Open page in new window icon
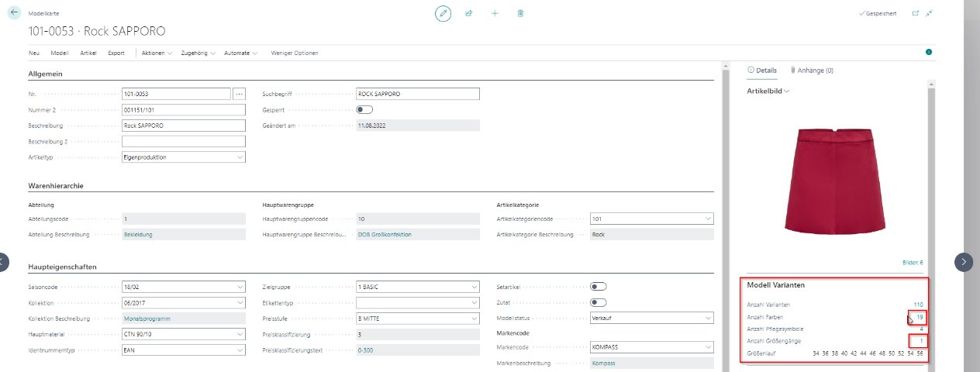This screenshot has height=372, width=980. pos(915,13)
